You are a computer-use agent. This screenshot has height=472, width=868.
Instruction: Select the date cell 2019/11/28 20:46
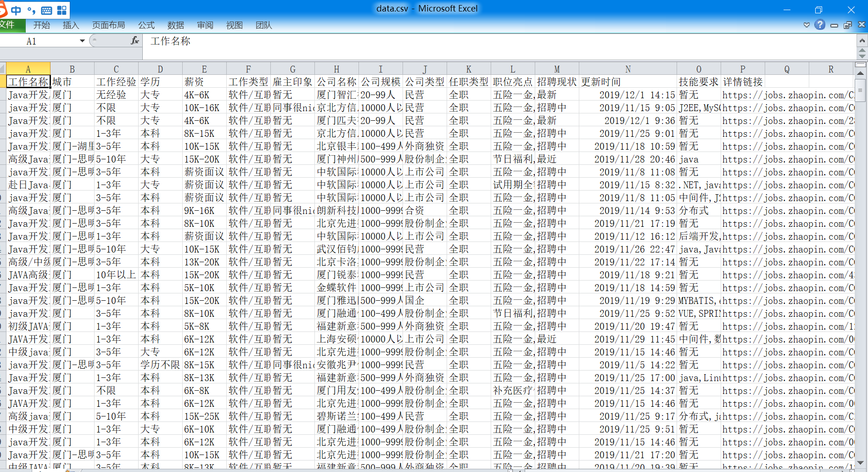[628, 159]
